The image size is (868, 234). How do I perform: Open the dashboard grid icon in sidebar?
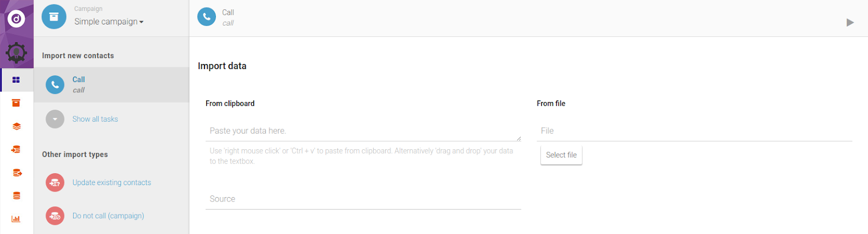[x=16, y=80]
